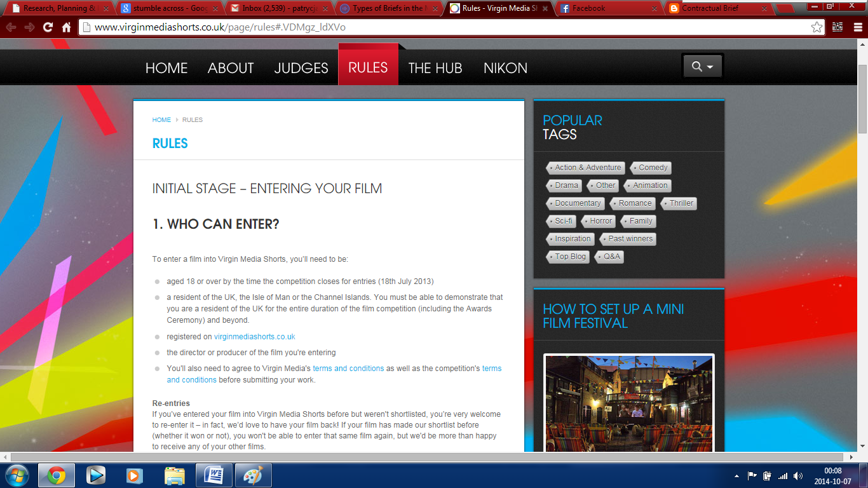Click the browser forward arrow

coord(29,27)
